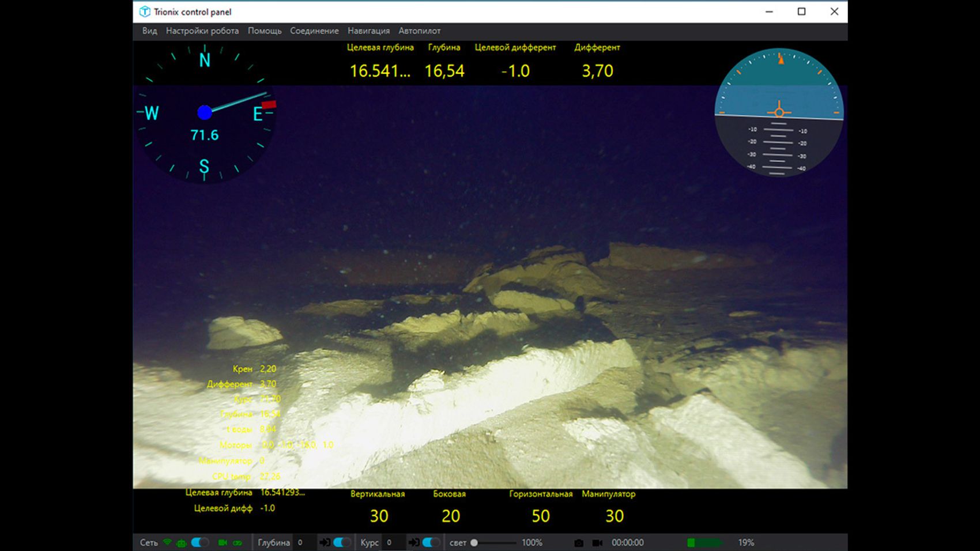Expand the Навигация menu
This screenshot has width=980, height=551.
click(x=368, y=31)
